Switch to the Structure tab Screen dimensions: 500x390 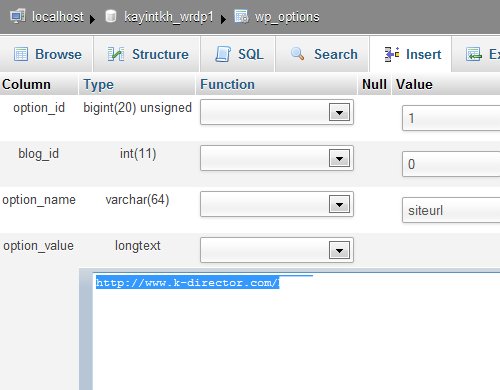point(147,54)
